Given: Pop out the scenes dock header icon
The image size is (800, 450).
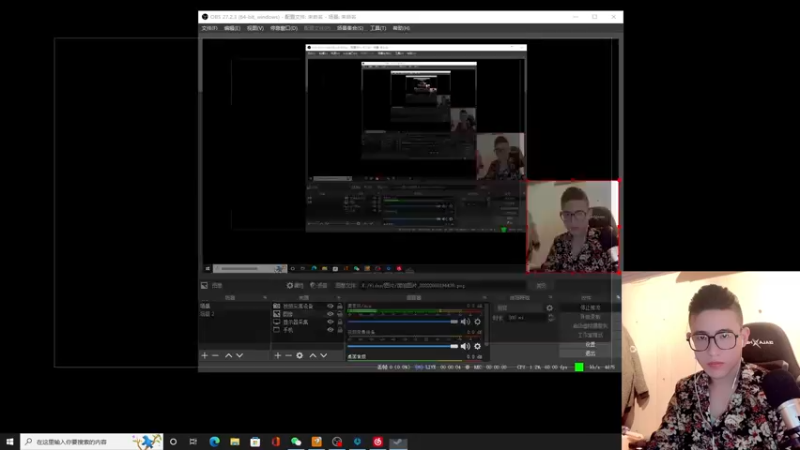Looking at the screenshot, I should (x=265, y=297).
